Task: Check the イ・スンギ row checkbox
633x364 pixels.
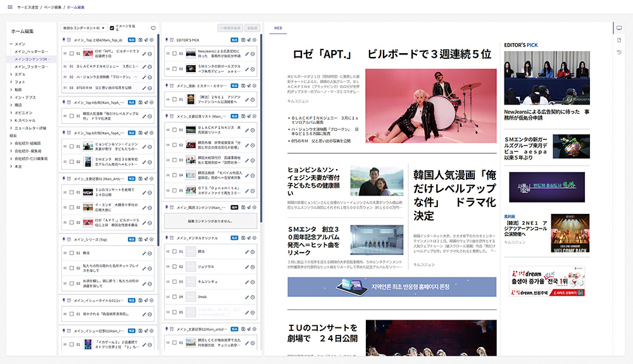Action: tap(72, 208)
